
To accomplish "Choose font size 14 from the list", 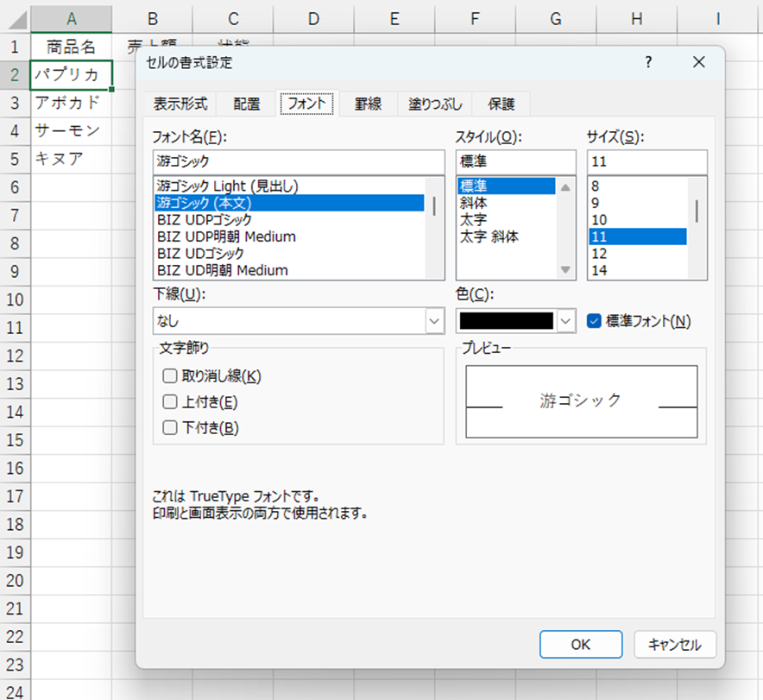I will [x=600, y=270].
